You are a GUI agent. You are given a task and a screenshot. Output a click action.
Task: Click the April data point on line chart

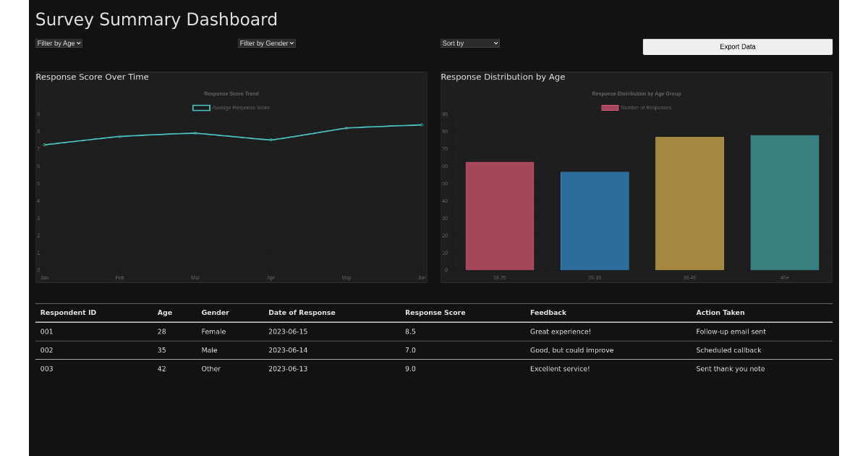271,140
